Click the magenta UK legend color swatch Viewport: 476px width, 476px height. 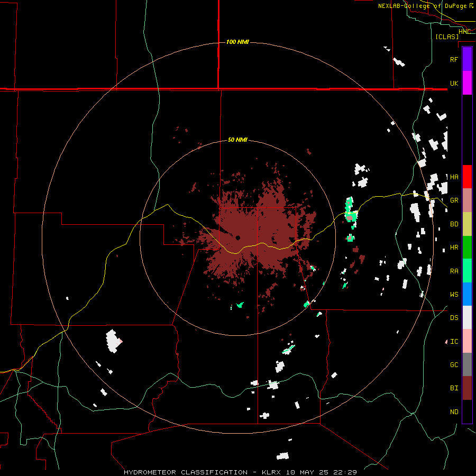[x=467, y=83]
